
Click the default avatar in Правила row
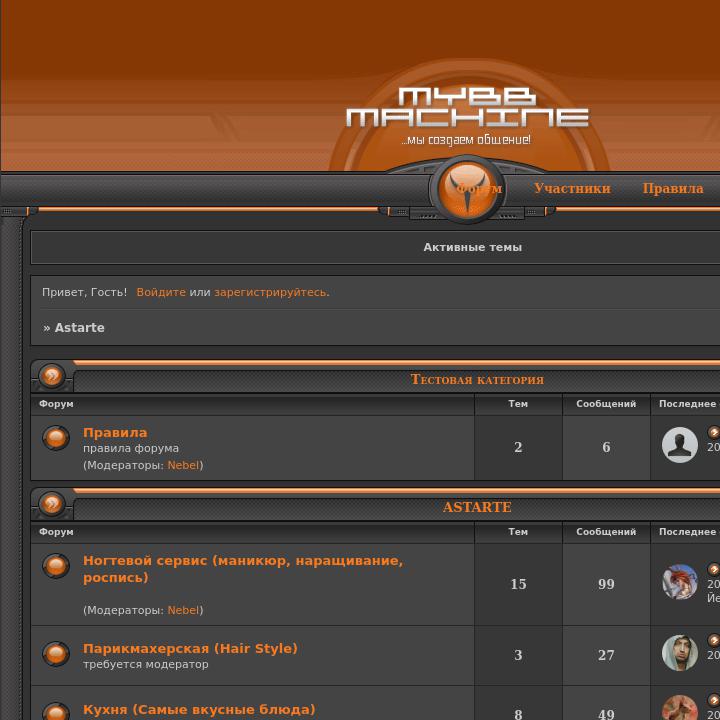(680, 445)
